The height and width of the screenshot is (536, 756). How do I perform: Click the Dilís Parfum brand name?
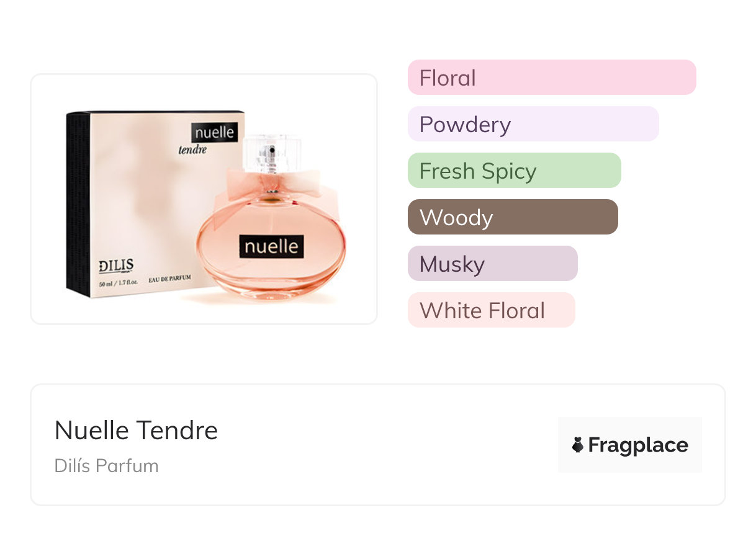point(106,465)
